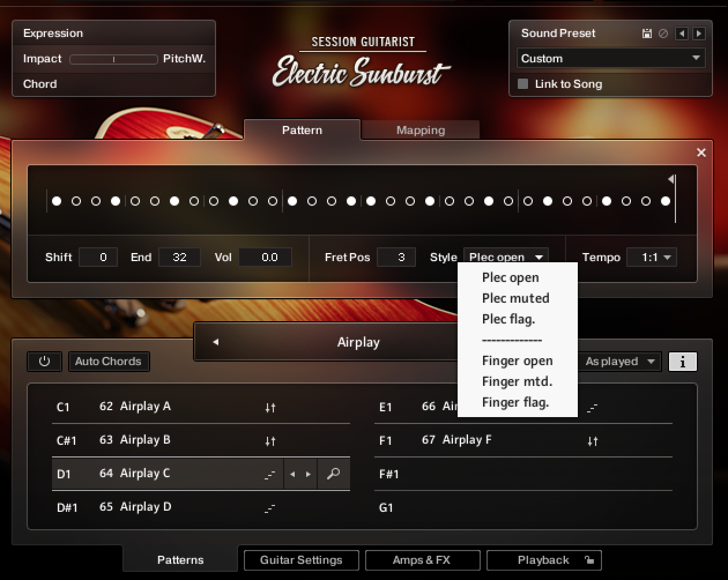Open the Style dropdown showing Plec open
The image size is (728, 580).
tap(506, 257)
